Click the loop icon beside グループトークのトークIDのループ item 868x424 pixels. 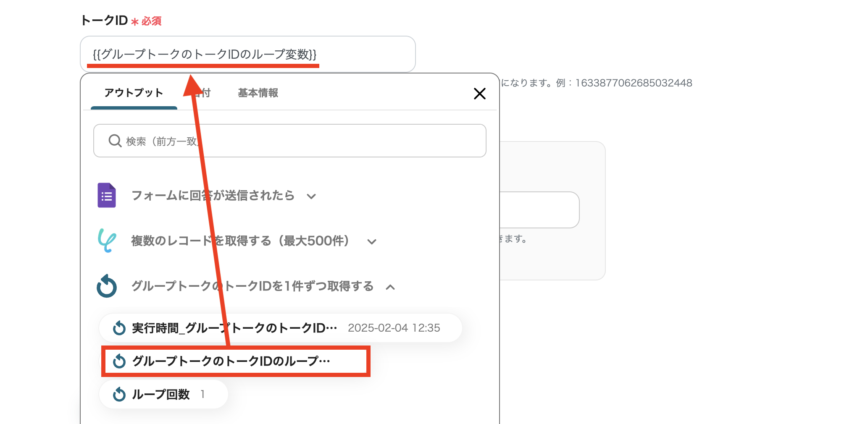[x=119, y=361]
